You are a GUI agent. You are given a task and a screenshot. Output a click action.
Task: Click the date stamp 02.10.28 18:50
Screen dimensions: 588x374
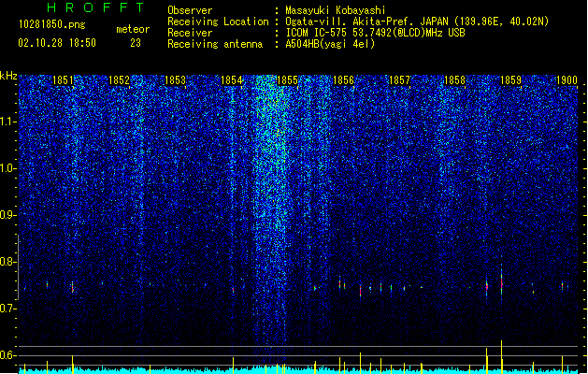point(57,43)
